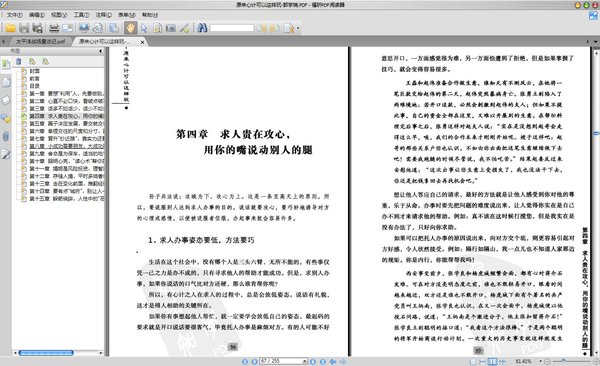Click the Delete bookmark trash icon
Screen dimensions: 600x366
[x=18, y=62]
